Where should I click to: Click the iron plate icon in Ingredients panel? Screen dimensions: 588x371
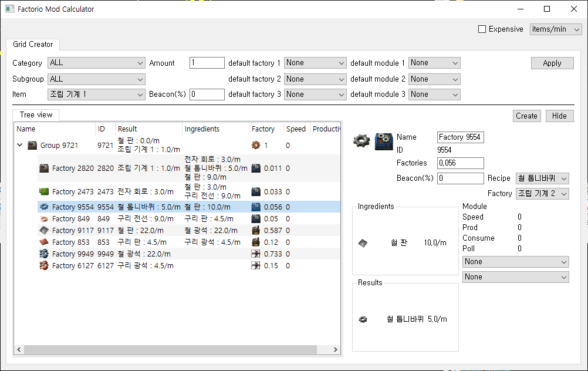[363, 243]
